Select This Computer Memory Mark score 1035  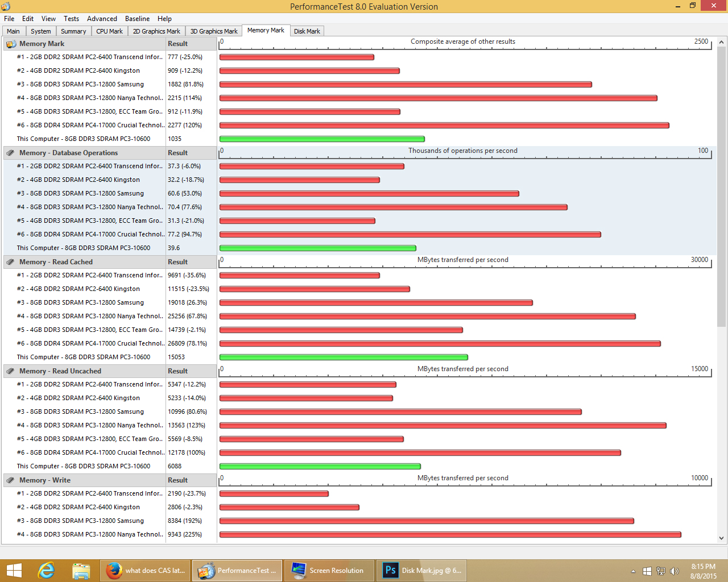click(175, 139)
